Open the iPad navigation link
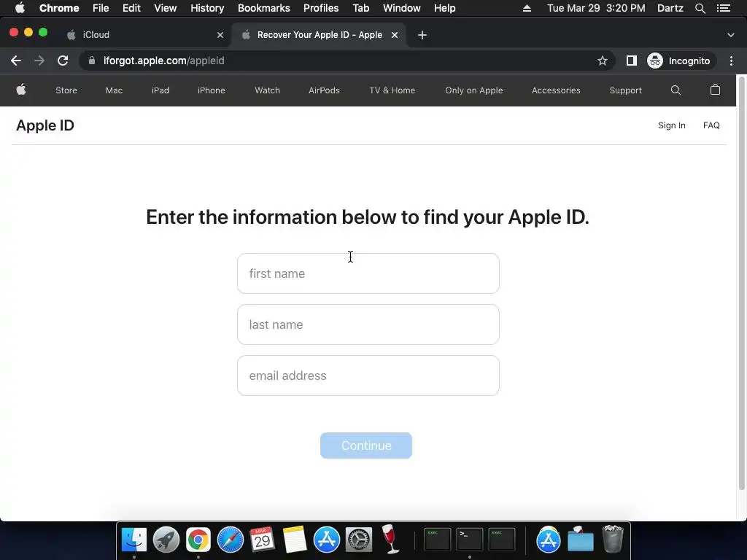747x560 pixels. pos(160,90)
